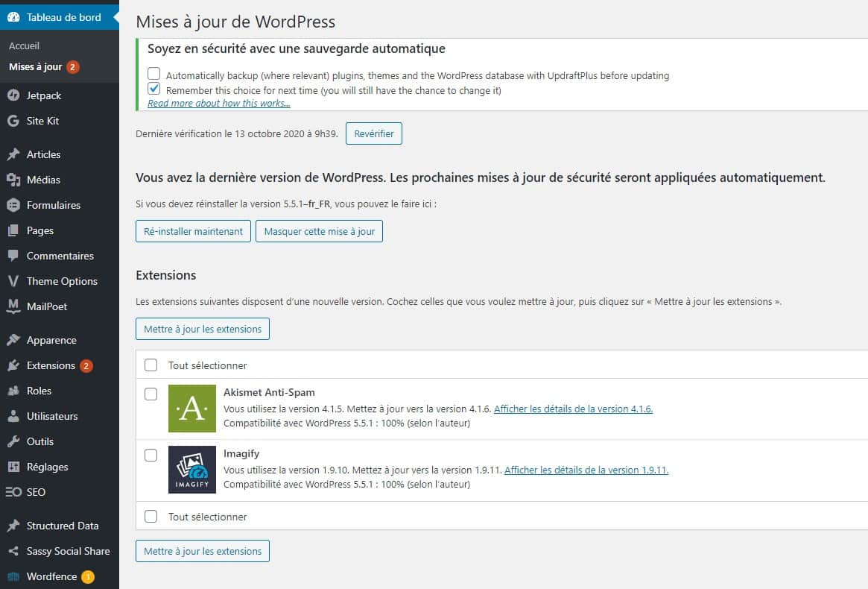Image resolution: width=868 pixels, height=589 pixels.
Task: Select Mises à jour in the sidebar
Action: [x=34, y=66]
